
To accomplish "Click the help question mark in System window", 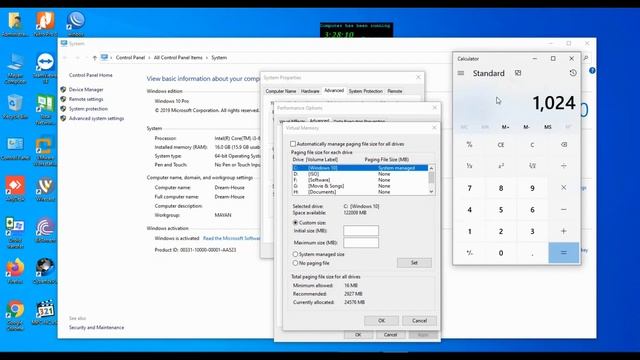I will tap(592, 71).
